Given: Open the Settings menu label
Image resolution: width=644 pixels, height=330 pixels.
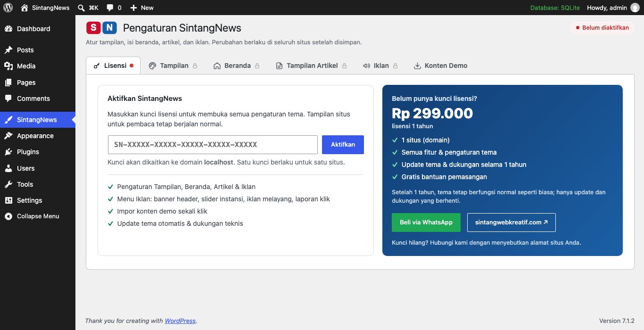Looking at the screenshot, I should 30,200.
